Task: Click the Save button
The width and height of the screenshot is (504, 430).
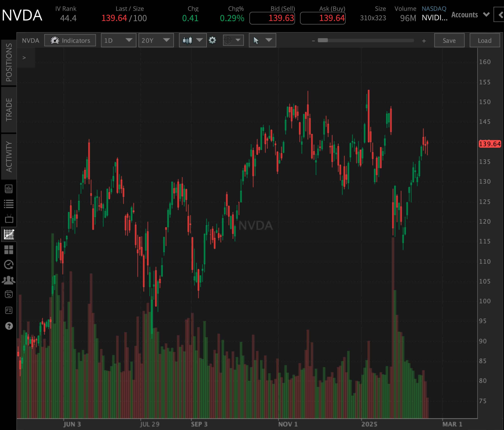Action: click(449, 40)
